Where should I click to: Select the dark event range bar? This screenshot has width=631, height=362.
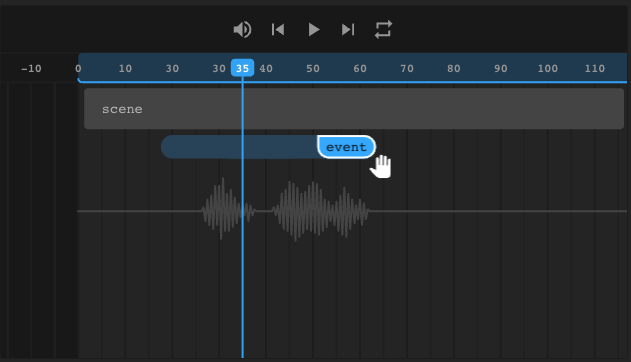pyautogui.click(x=239, y=147)
